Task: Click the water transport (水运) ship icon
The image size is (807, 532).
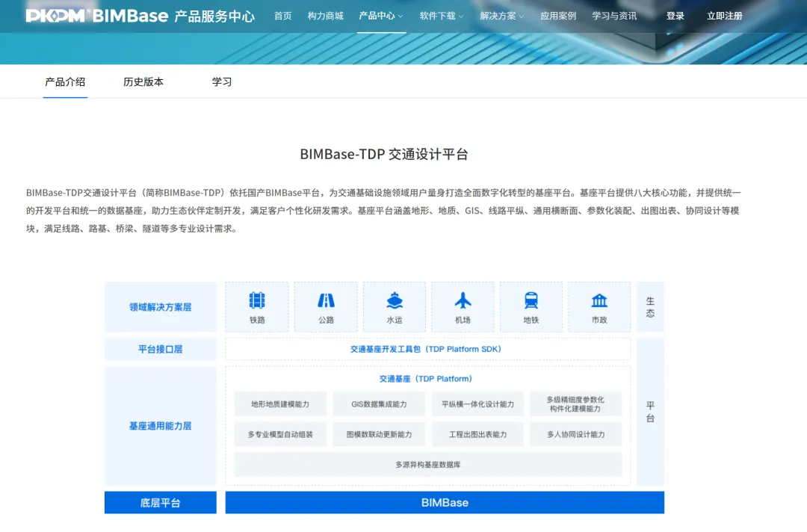Action: pos(395,300)
